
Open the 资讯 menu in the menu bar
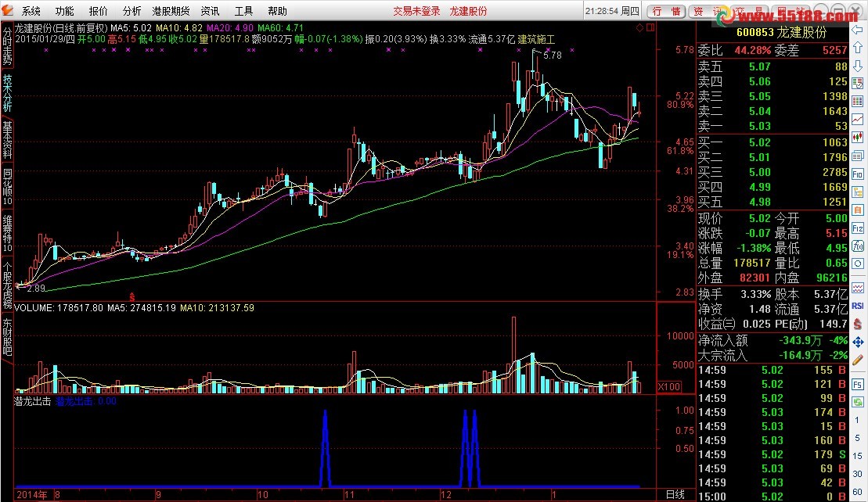[x=211, y=11]
